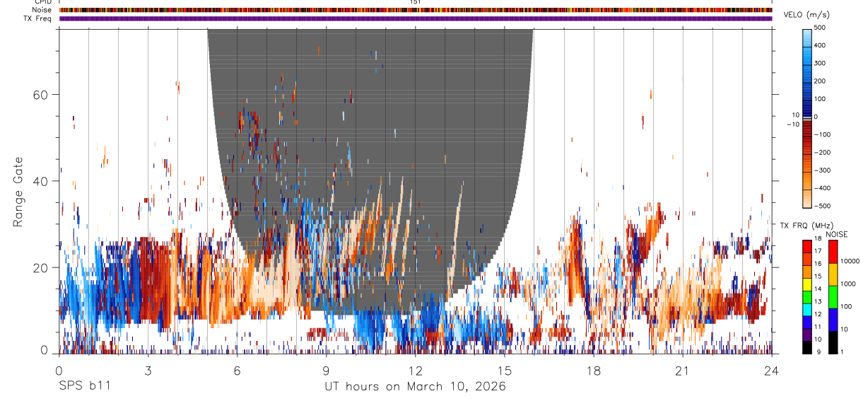Click the 'SPS b11' radar beam label
The height and width of the screenshot is (401, 868).
point(83,387)
